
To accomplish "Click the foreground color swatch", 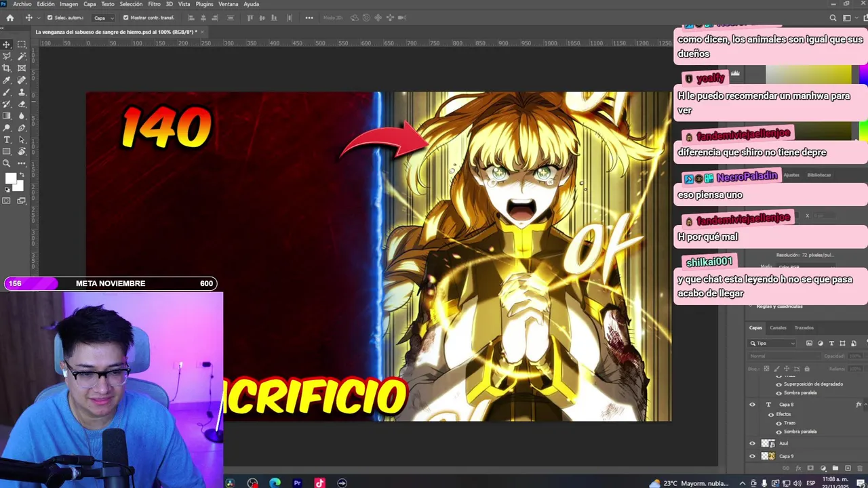I will (10, 178).
